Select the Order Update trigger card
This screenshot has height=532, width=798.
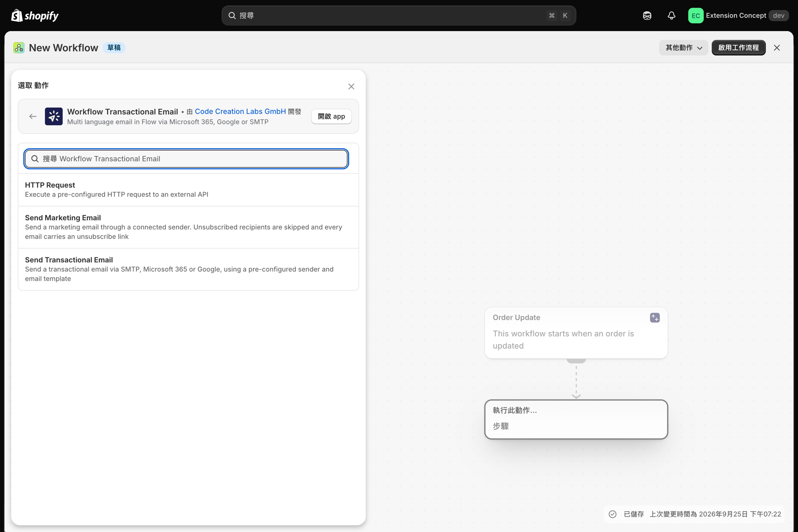pyautogui.click(x=576, y=332)
